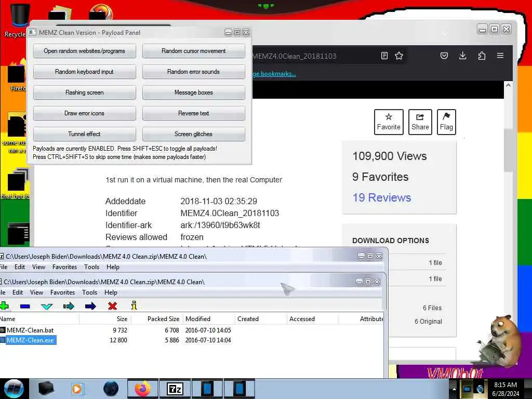The height and width of the screenshot is (399, 532).
Task: Toggle Draw error icons payload
Action: [x=85, y=113]
